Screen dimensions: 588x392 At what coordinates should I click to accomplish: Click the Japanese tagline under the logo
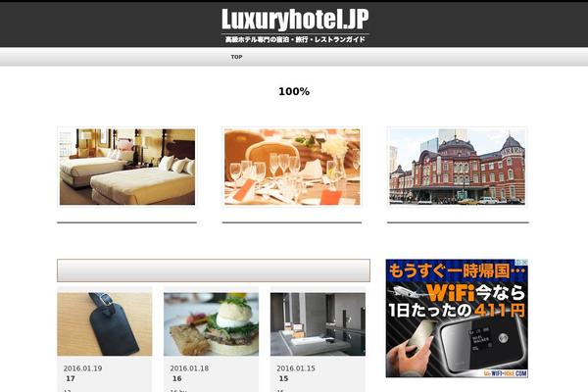click(295, 39)
